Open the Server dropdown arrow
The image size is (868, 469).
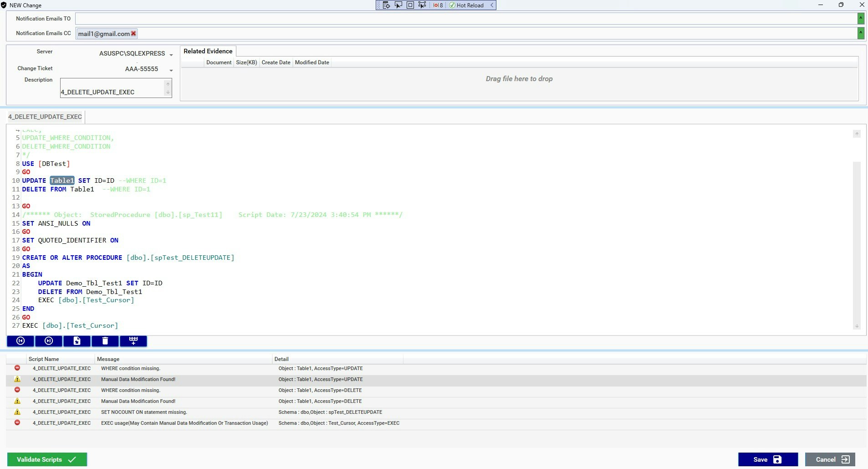(x=171, y=55)
